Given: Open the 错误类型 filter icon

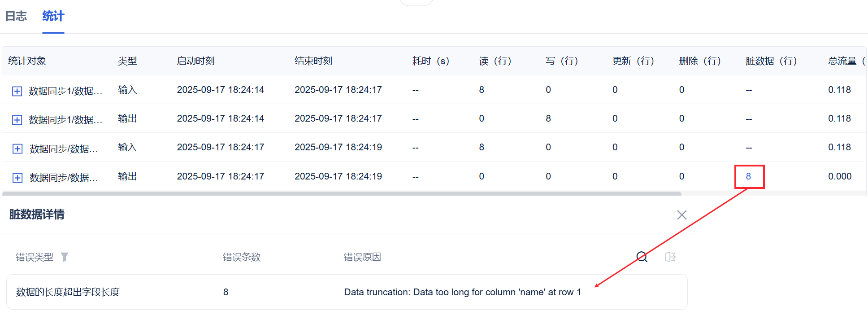Looking at the screenshot, I should (65, 257).
